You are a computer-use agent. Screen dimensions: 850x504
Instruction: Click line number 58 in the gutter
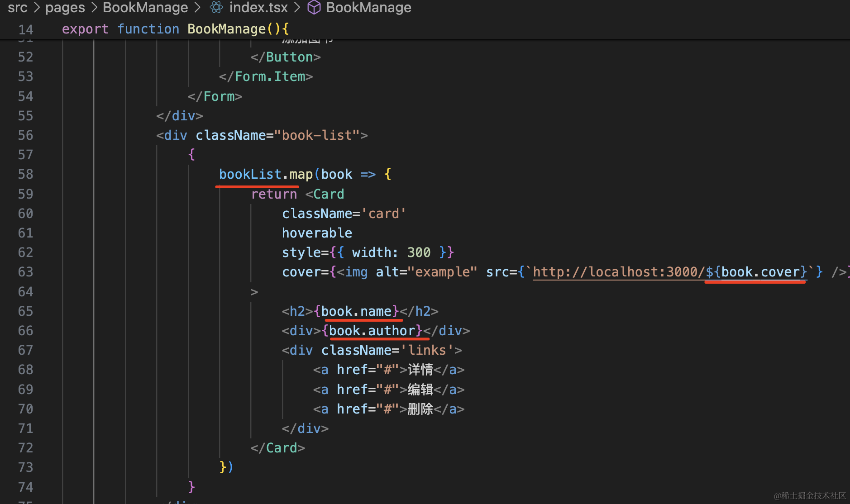26,174
